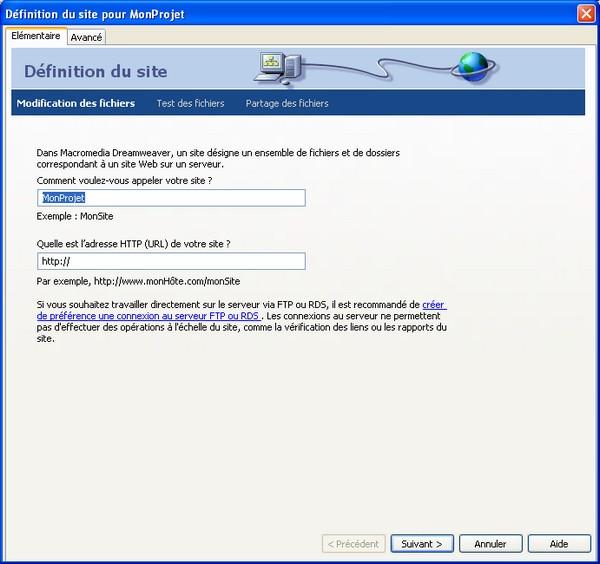
Task: Click the 'Exemple : MonSite' hint text
Action: (75, 216)
